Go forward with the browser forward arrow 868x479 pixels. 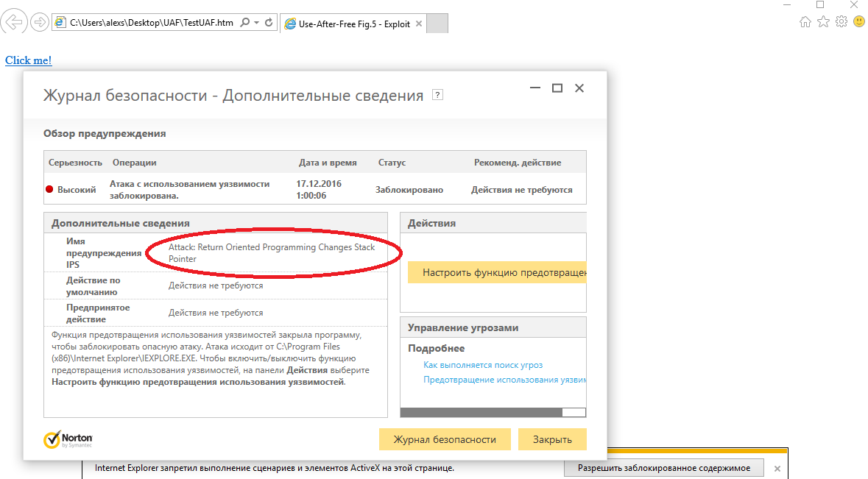click(39, 23)
